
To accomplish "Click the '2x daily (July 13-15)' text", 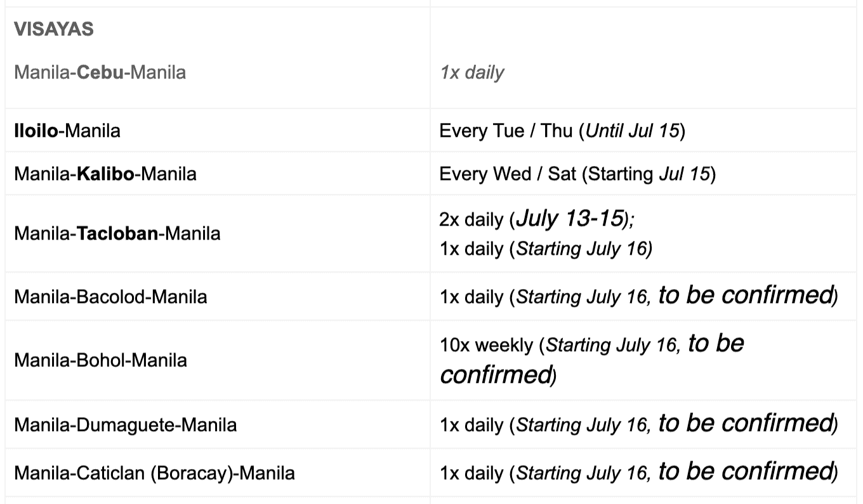I will (x=537, y=219).
